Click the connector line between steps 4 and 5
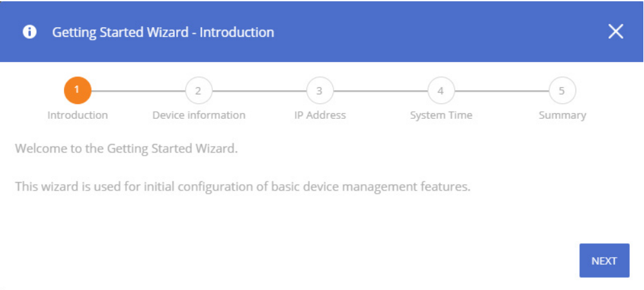The height and width of the screenshot is (290, 644). click(501, 91)
